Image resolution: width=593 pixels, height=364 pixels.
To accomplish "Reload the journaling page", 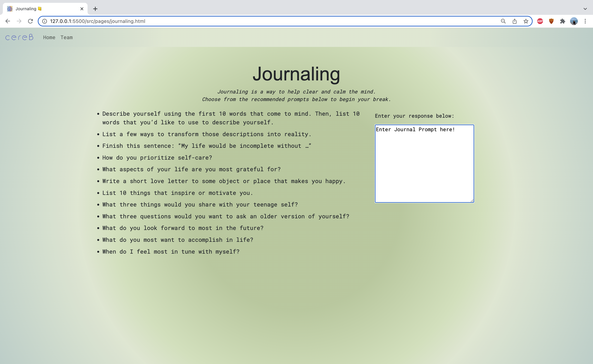I will (x=30, y=21).
